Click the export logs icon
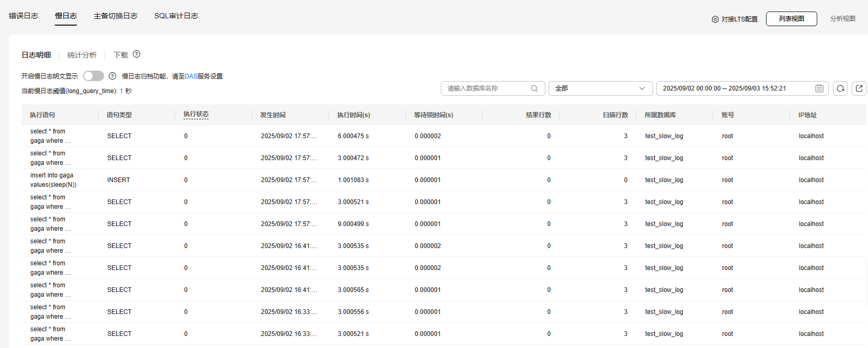This screenshot has width=868, height=348. point(859,88)
